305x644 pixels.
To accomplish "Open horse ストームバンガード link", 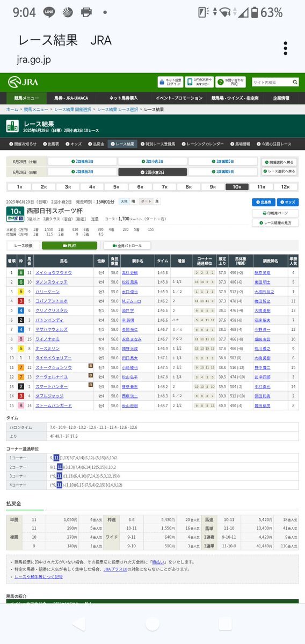I will point(54,406).
